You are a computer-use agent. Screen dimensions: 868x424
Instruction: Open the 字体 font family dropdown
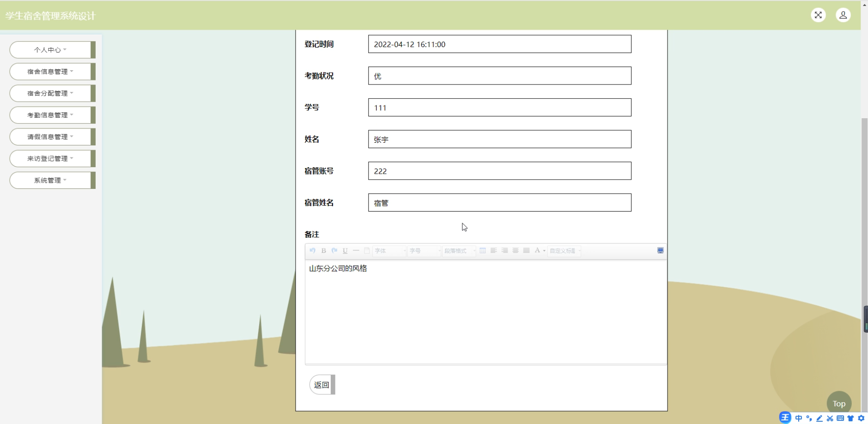pos(390,251)
